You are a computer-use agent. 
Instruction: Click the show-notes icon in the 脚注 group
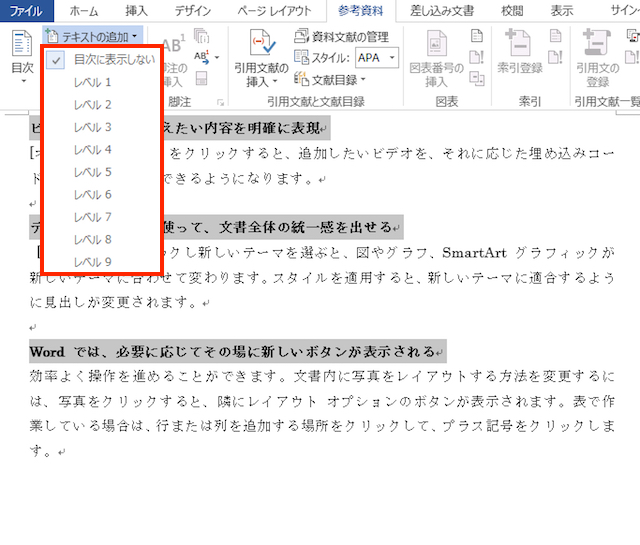(x=201, y=78)
